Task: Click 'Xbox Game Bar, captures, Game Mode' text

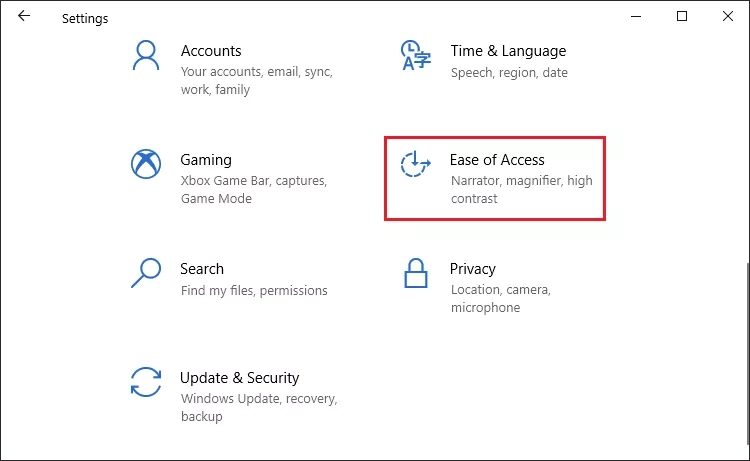Action: point(254,189)
